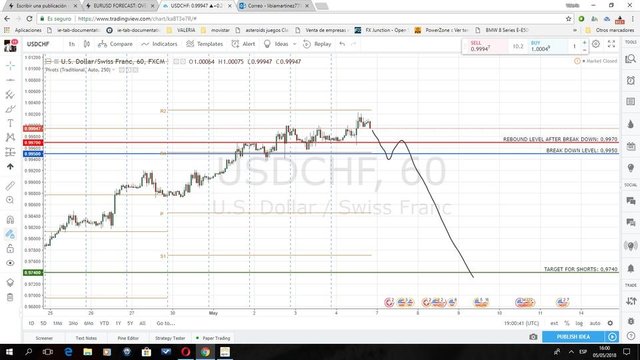The width and height of the screenshot is (640, 360).
Task: Remove drawings with the trash icon
Action: pos(10,297)
